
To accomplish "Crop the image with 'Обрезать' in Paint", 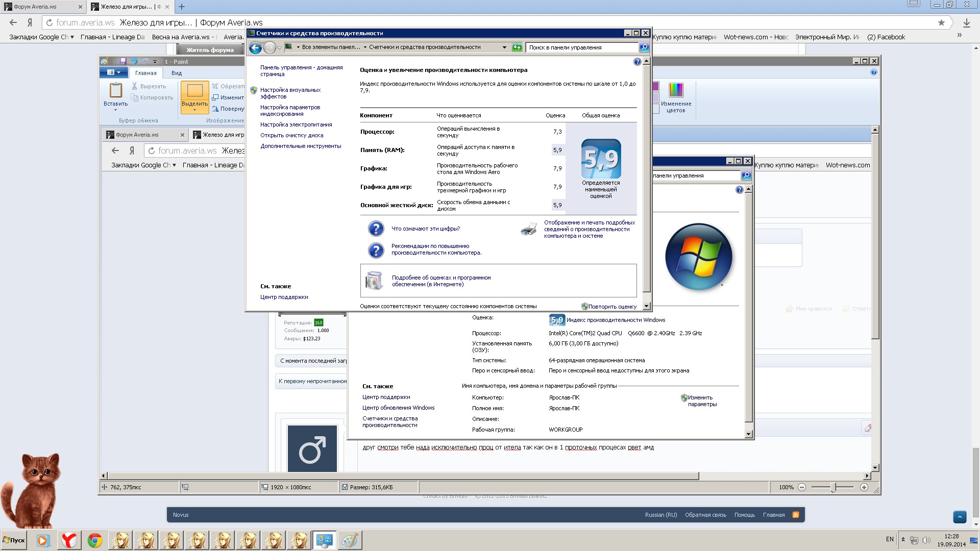I will (x=228, y=86).
